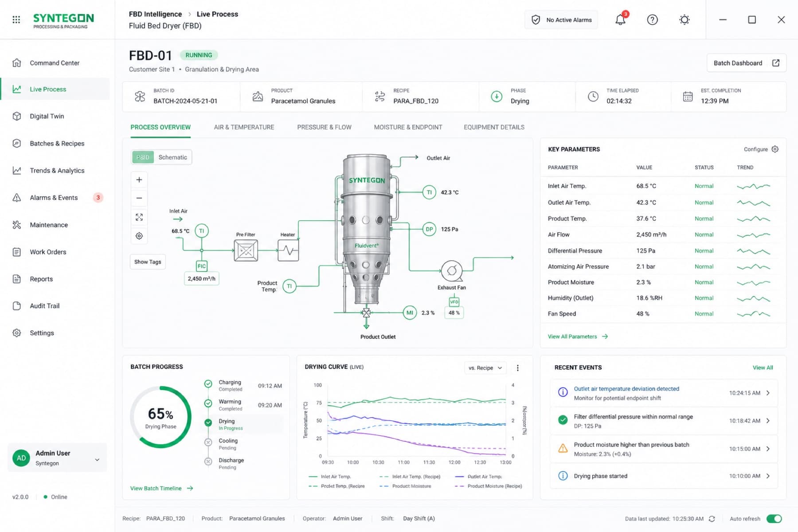Click the FBD Intelligence breadcrumb
Viewport: 798px width, 532px height.
coord(155,14)
